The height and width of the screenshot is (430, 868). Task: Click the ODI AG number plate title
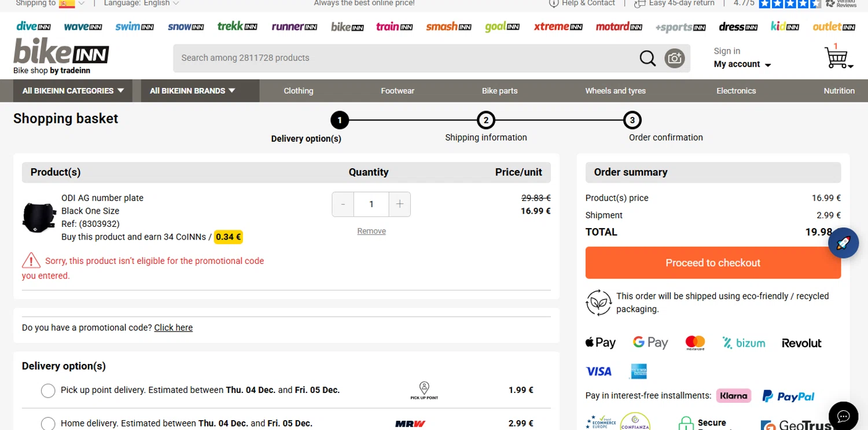[x=102, y=198]
